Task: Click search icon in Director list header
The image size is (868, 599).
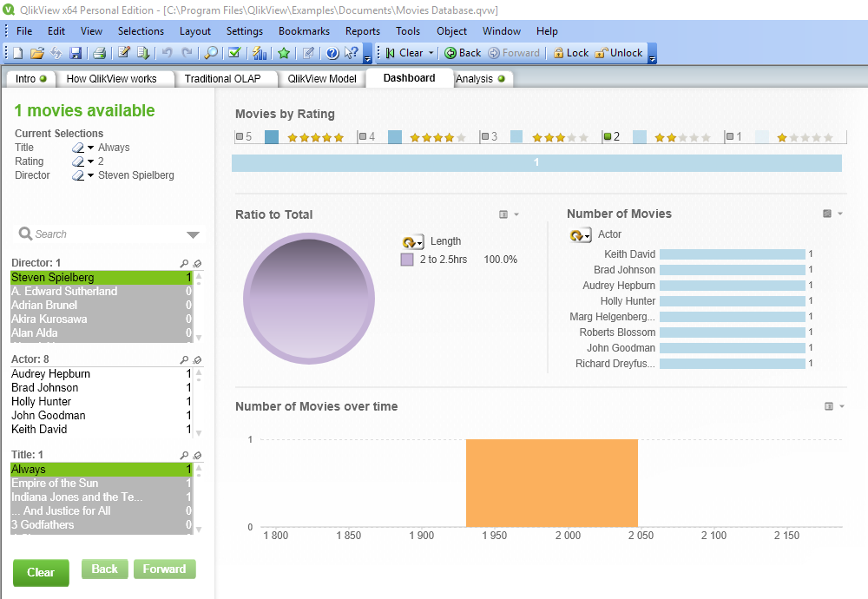Action: tap(184, 264)
